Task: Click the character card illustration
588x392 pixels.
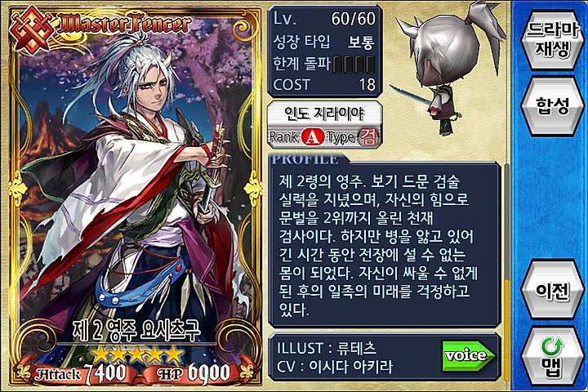Action: coord(136,195)
